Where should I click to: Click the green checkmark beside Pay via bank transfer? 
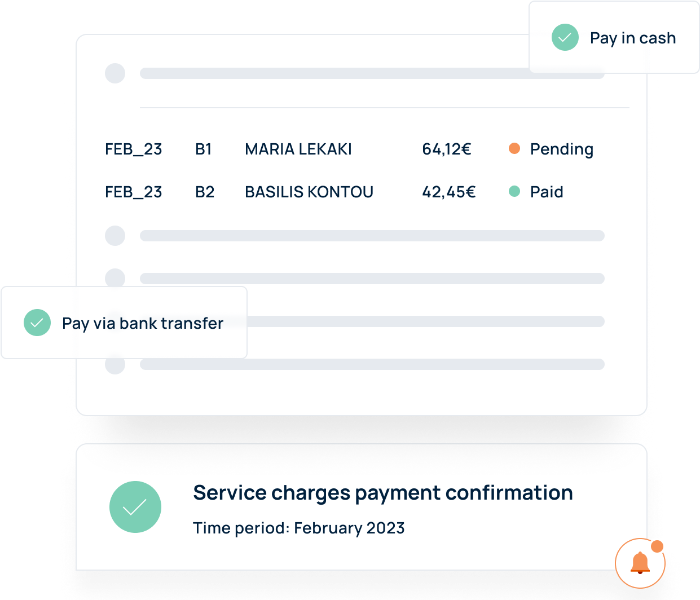[37, 323]
